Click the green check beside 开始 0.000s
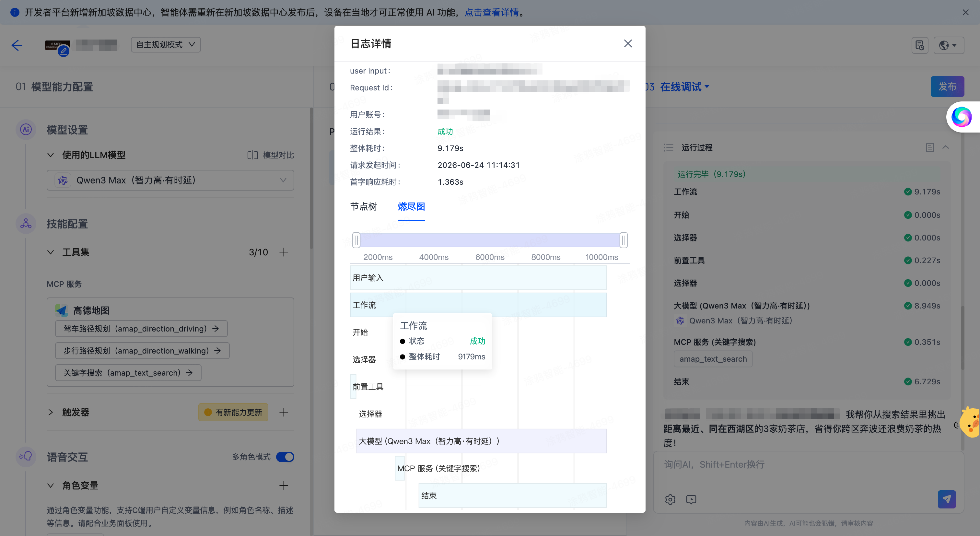 [908, 215]
